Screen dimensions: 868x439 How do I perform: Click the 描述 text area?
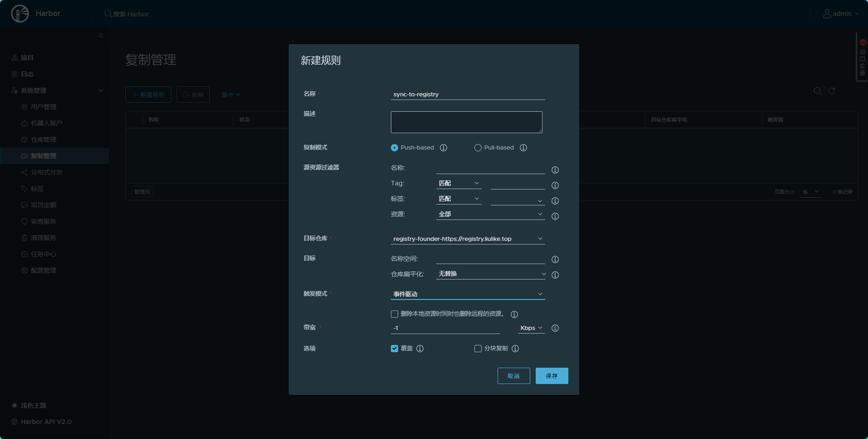pos(466,122)
